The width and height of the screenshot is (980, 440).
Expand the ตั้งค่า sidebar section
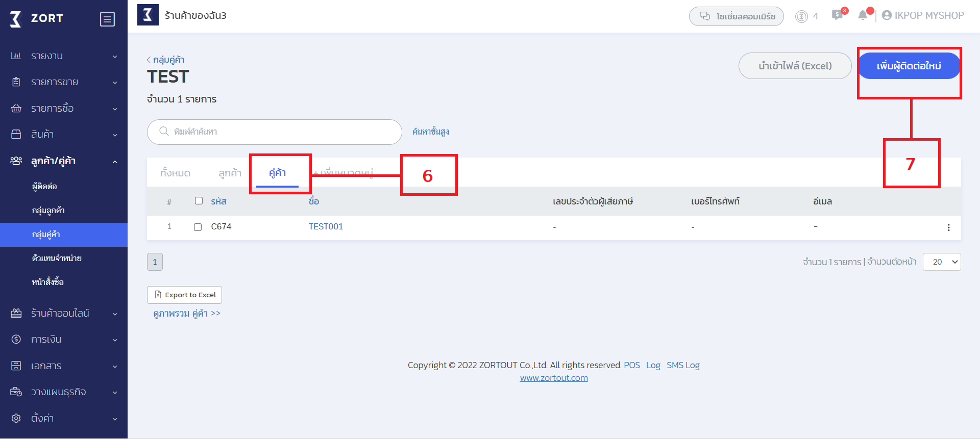tap(115, 419)
